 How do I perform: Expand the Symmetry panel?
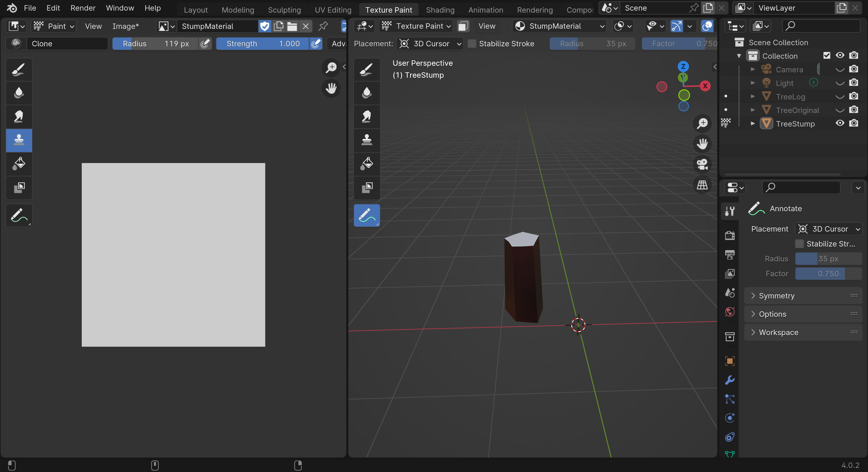(x=776, y=296)
